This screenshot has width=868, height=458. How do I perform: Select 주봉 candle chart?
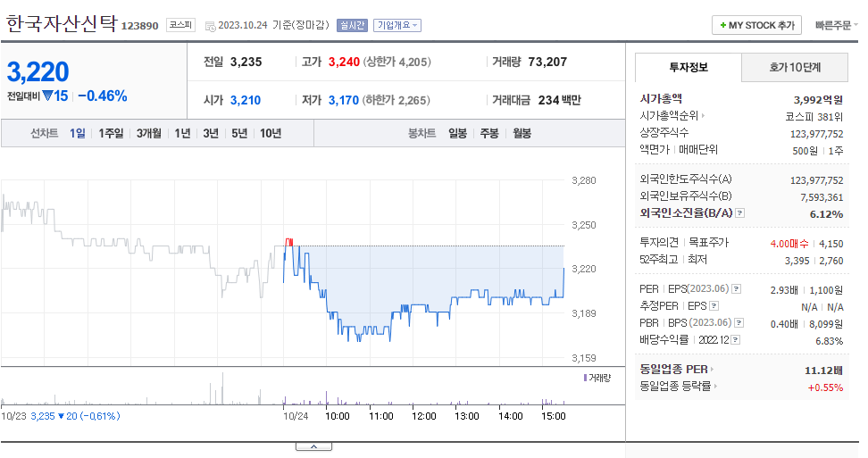(x=489, y=133)
